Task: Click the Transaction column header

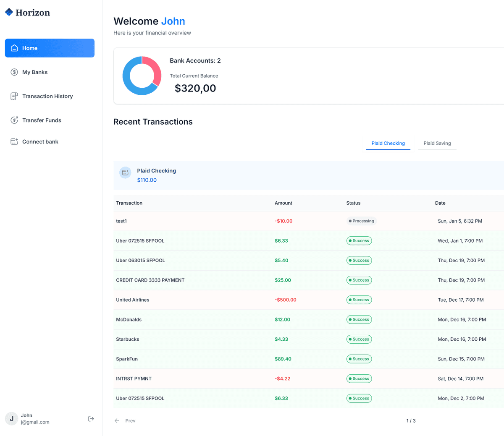Action: coord(129,203)
